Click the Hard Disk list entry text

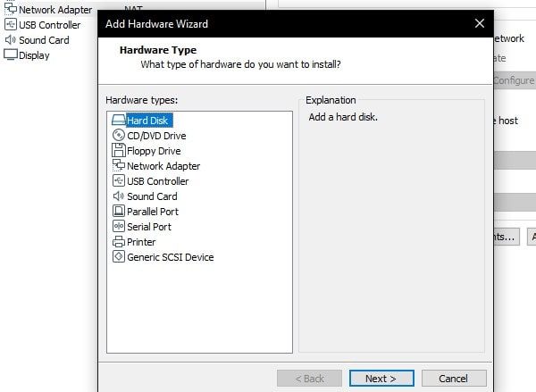coord(147,121)
